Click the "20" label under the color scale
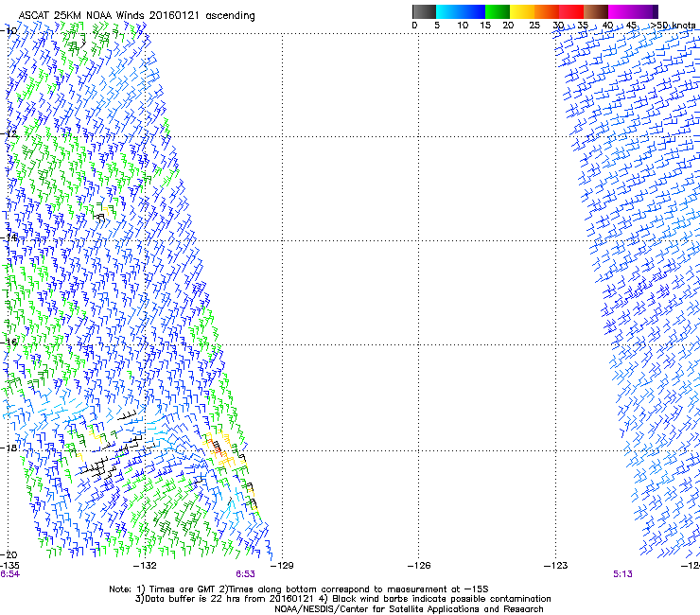 pyautogui.click(x=508, y=26)
